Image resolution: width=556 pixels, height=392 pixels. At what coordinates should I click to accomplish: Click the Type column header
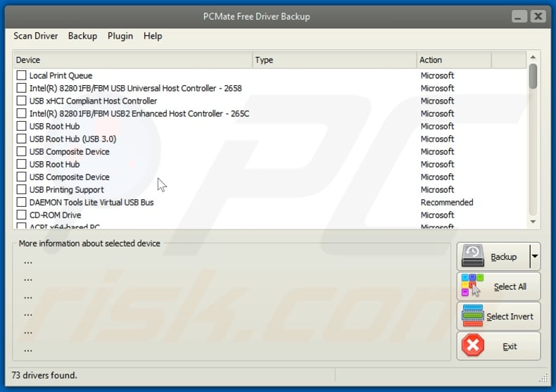pos(334,60)
